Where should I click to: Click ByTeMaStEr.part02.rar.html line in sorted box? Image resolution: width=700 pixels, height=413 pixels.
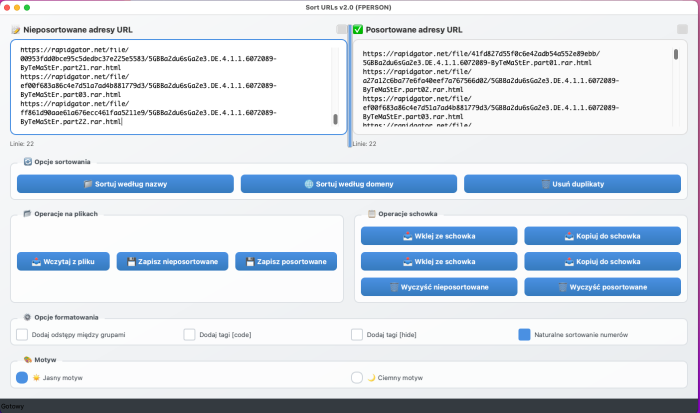point(413,90)
